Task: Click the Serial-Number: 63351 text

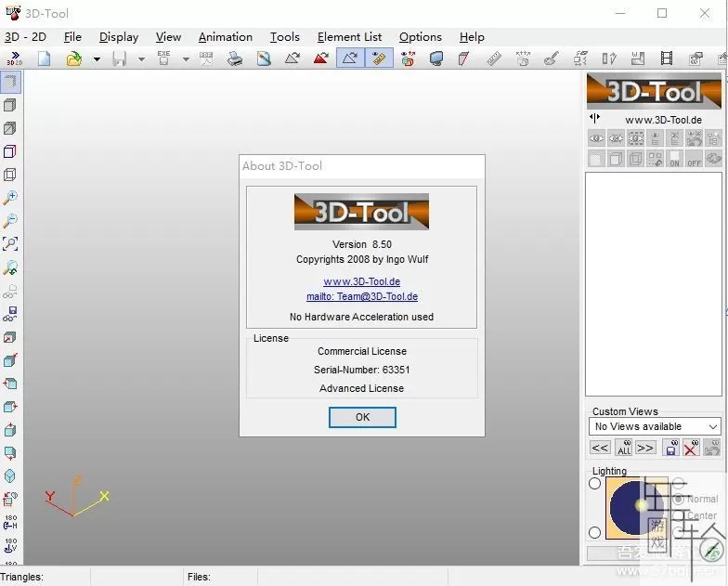Action: click(362, 370)
